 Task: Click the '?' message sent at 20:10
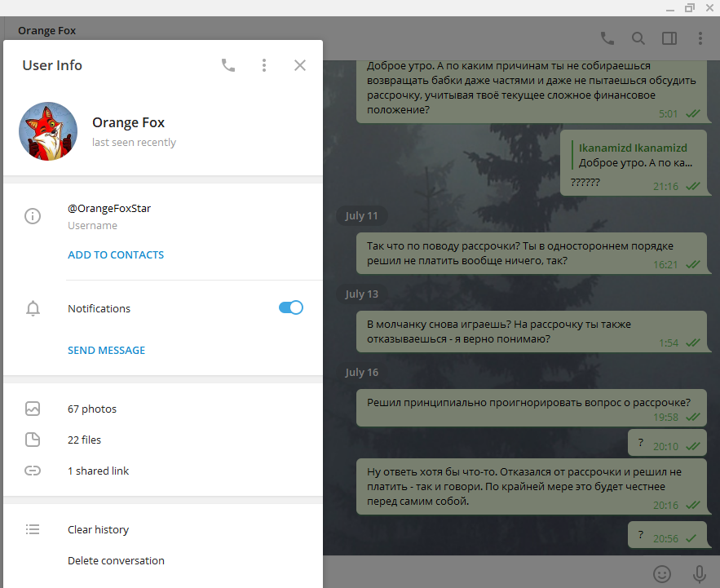tap(667, 443)
